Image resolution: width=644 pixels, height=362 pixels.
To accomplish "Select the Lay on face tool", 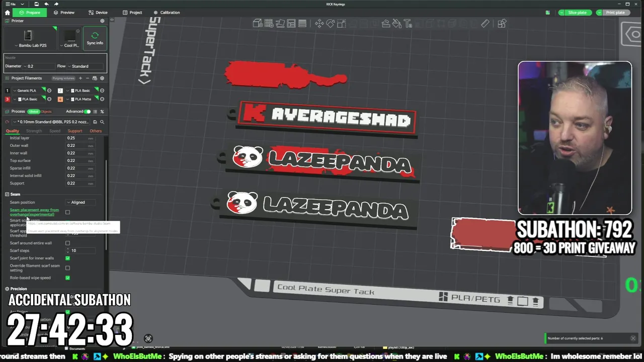I will click(385, 23).
